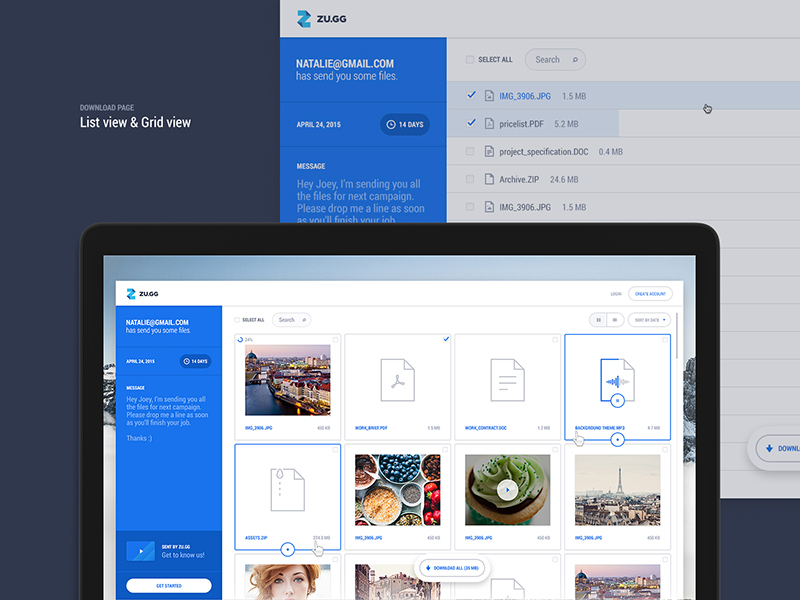Click the clock icon in the 14 DAYS badge of list view
The width and height of the screenshot is (800, 600).
pyautogui.click(x=390, y=125)
